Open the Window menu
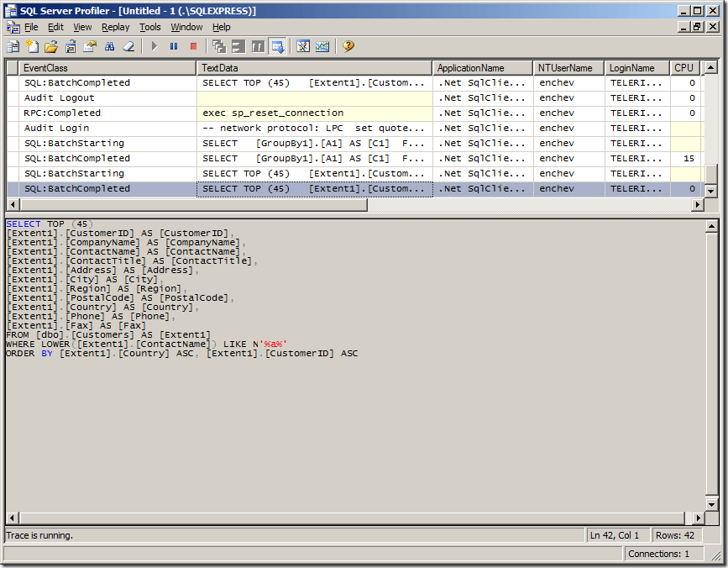 tap(186, 28)
